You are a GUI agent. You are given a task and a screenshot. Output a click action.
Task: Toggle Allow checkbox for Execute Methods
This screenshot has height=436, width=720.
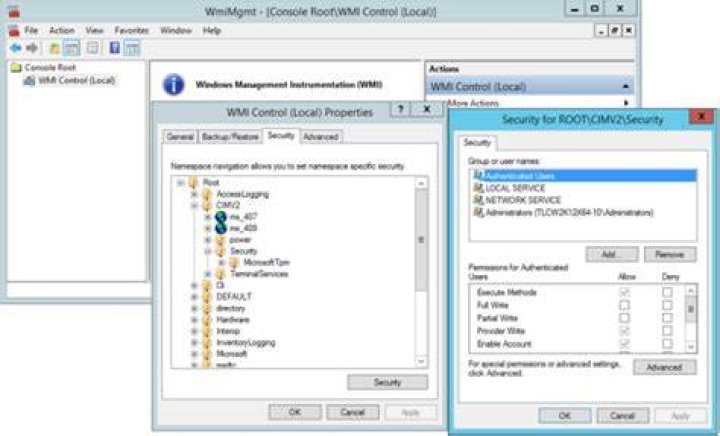click(624, 292)
